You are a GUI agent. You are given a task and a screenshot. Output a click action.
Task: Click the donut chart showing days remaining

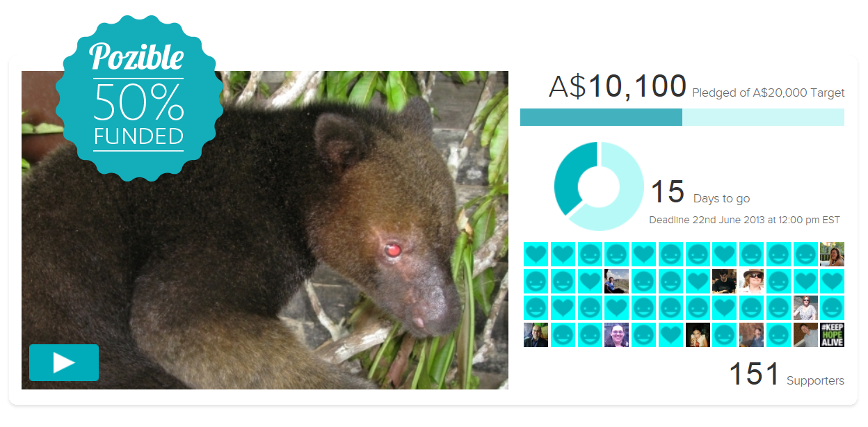tap(599, 186)
